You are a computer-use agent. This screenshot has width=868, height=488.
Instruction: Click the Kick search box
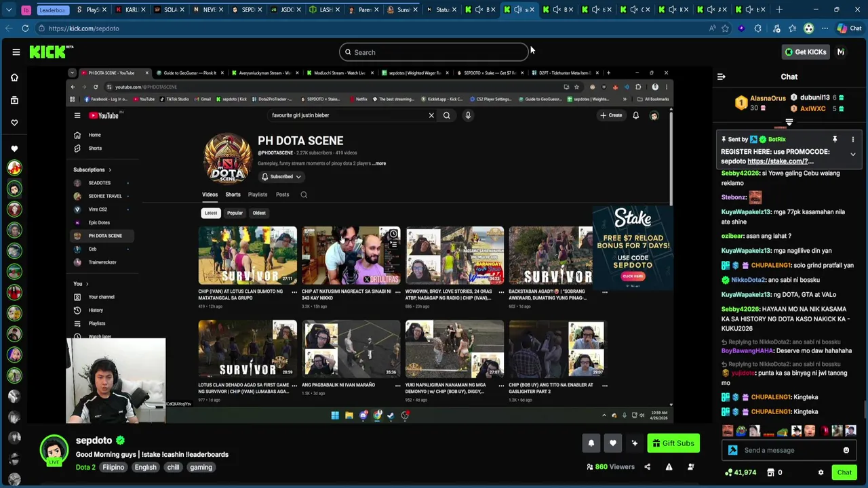[434, 52]
